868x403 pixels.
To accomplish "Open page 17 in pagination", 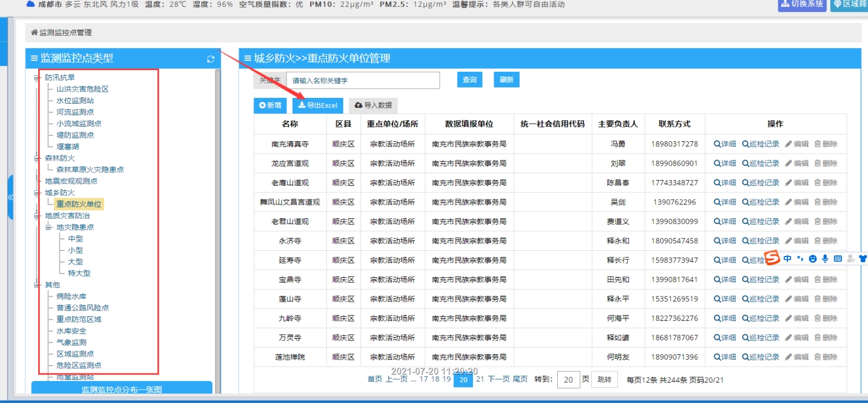I will click(424, 379).
